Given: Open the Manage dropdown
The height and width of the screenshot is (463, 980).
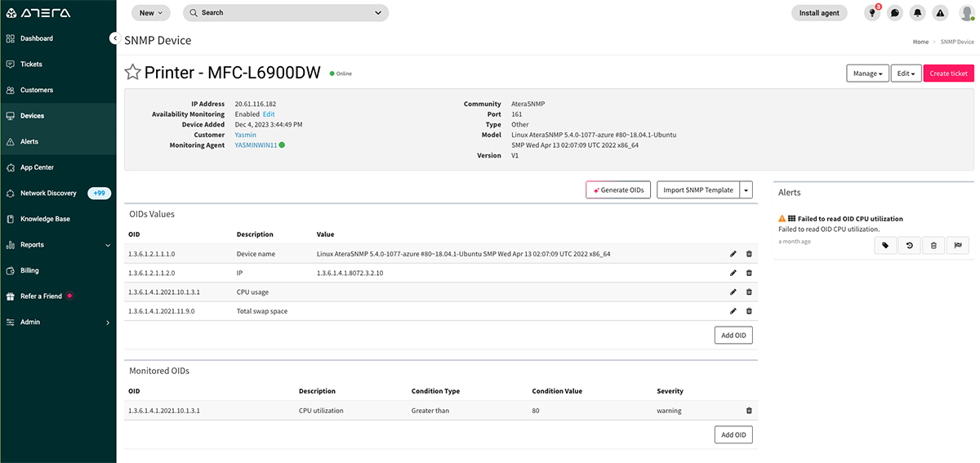Looking at the screenshot, I should pos(867,73).
